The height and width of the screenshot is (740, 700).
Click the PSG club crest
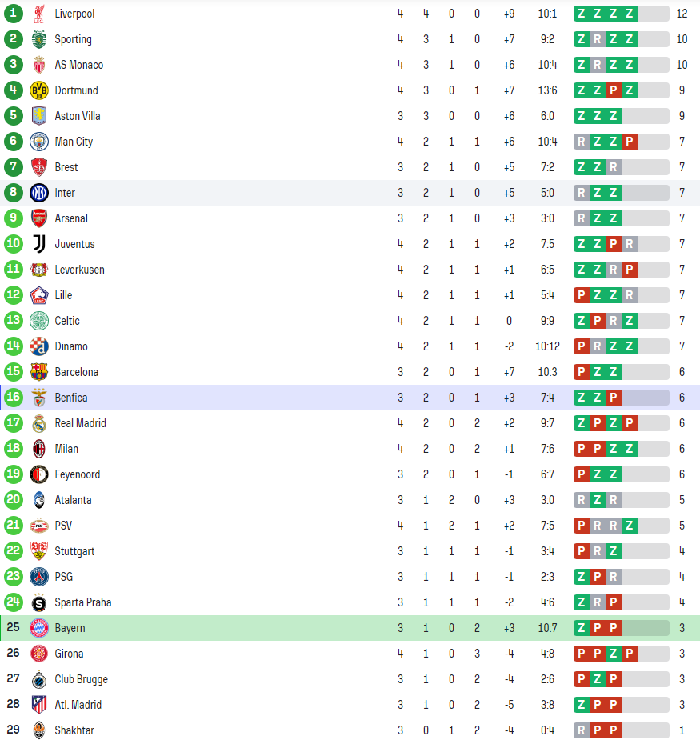tap(39, 577)
